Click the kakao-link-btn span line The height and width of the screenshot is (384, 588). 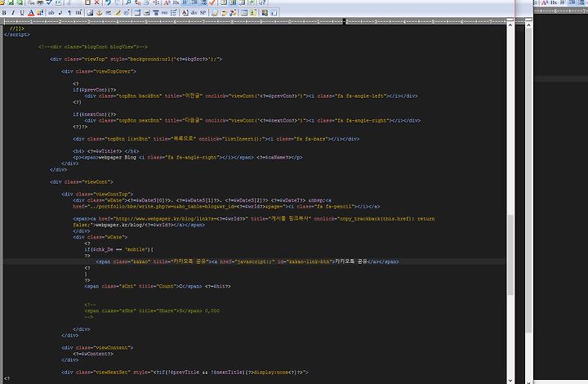pos(247,261)
